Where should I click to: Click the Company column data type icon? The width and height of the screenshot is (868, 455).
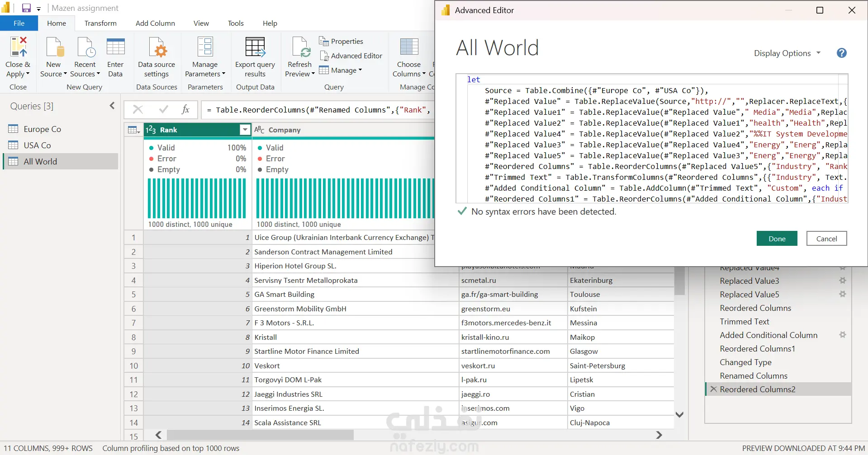click(x=259, y=130)
